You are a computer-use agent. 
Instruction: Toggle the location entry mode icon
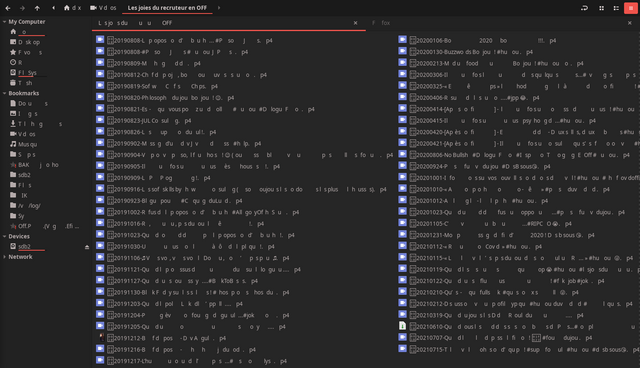[584, 8]
